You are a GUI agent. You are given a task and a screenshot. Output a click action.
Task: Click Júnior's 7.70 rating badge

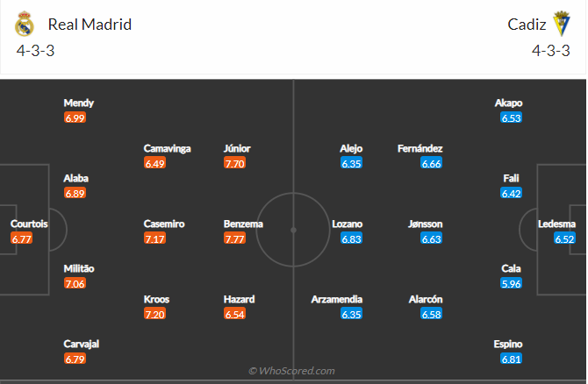(235, 163)
